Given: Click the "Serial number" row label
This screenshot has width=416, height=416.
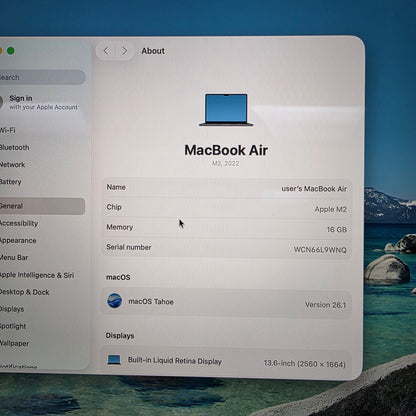Looking at the screenshot, I should click(129, 247).
